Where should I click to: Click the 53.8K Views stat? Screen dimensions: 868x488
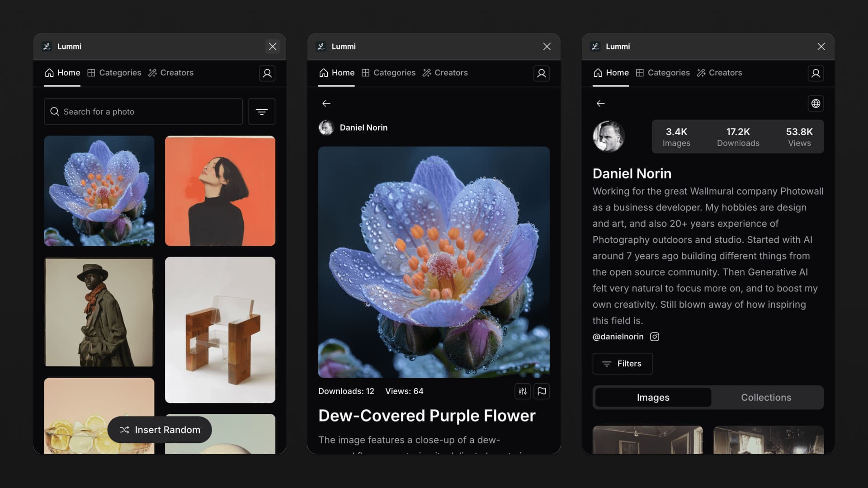tap(799, 137)
